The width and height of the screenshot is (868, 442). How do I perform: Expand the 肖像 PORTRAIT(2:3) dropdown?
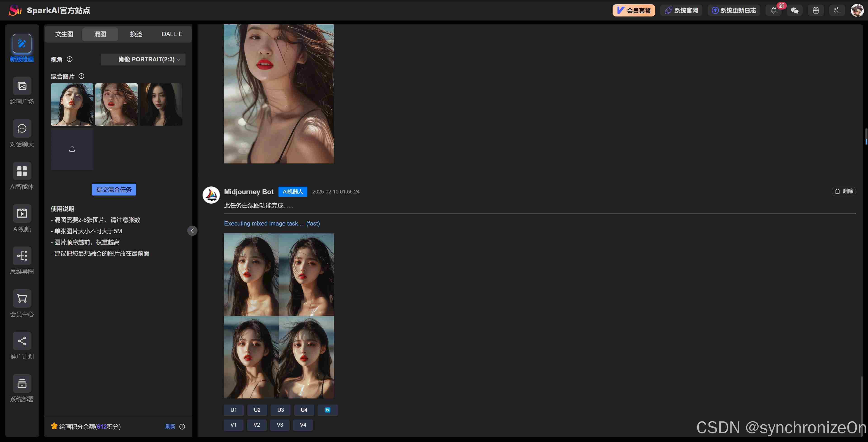click(143, 60)
